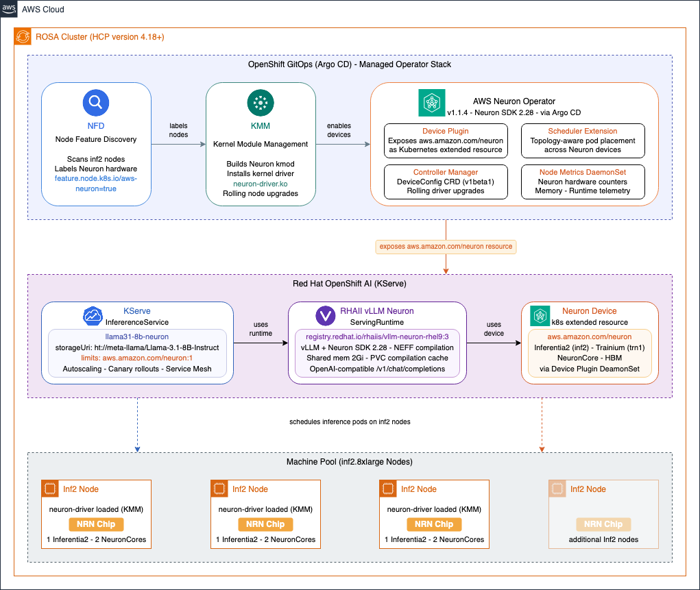This screenshot has height=590, width=700.
Task: Click 'enables devices' arrow label
Action: pyautogui.click(x=339, y=130)
